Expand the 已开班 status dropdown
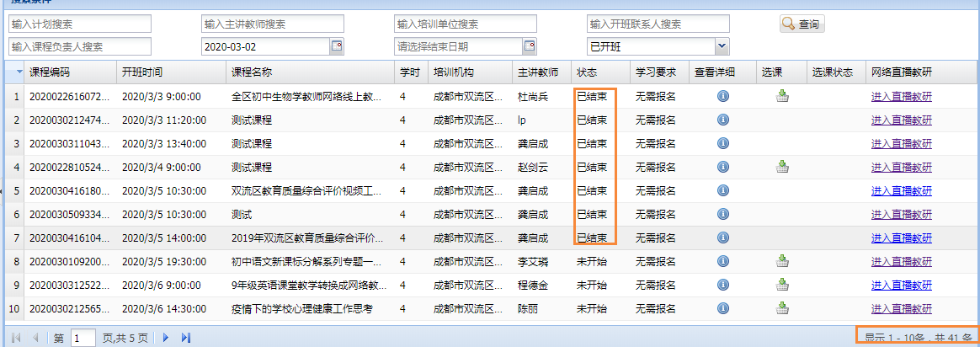The height and width of the screenshot is (347, 980). (722, 46)
